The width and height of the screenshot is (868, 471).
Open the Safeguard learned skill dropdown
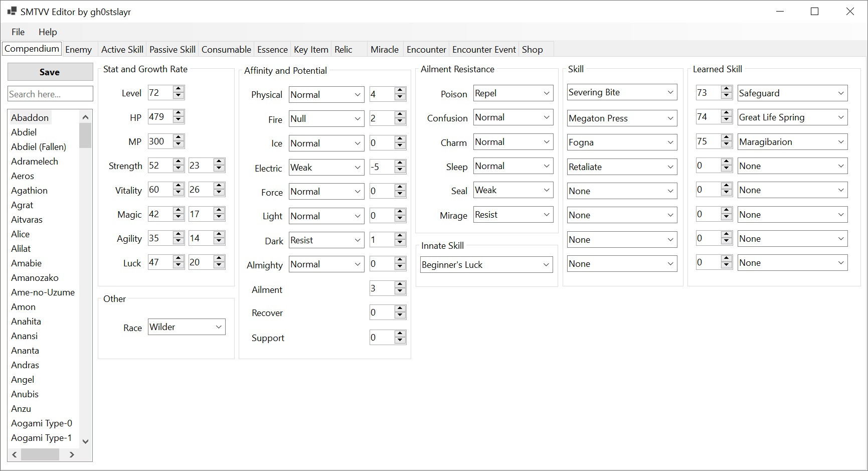[x=792, y=93]
